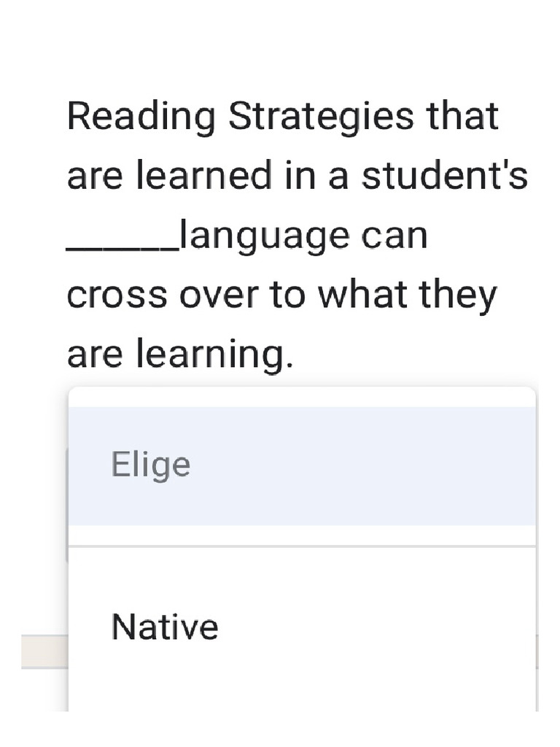Choose the Elige placeholder option
The width and height of the screenshot is (560, 747).
coord(151,465)
